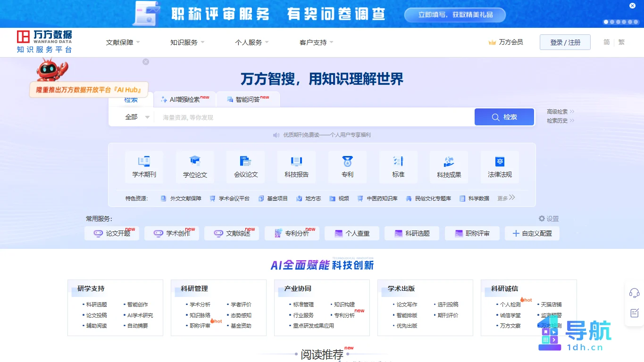Click the speaker announcement icon
The image size is (644, 362).
tap(276, 135)
